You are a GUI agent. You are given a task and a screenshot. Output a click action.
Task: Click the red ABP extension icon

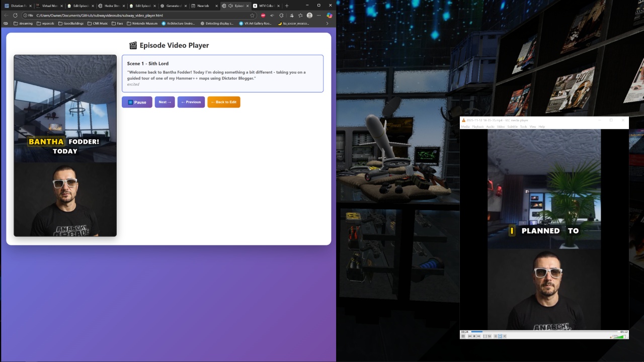coord(263,16)
